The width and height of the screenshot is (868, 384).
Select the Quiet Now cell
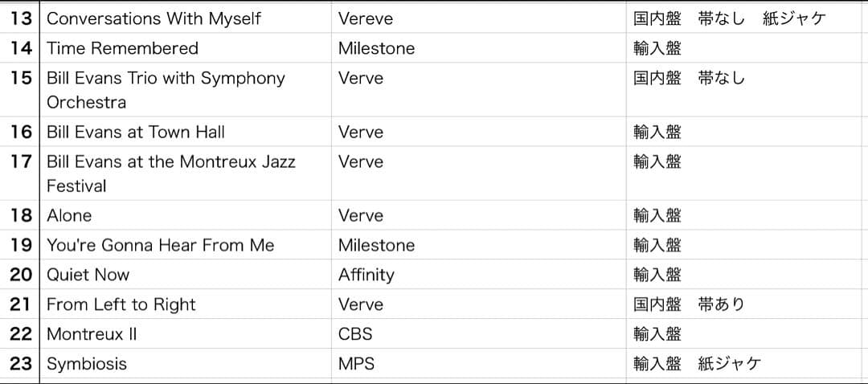[x=88, y=275]
